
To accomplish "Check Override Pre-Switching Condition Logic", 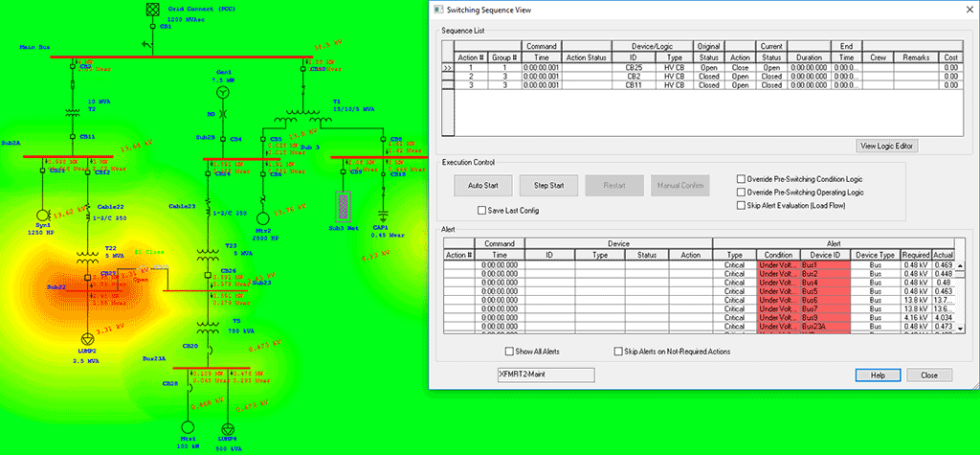I will click(x=741, y=178).
